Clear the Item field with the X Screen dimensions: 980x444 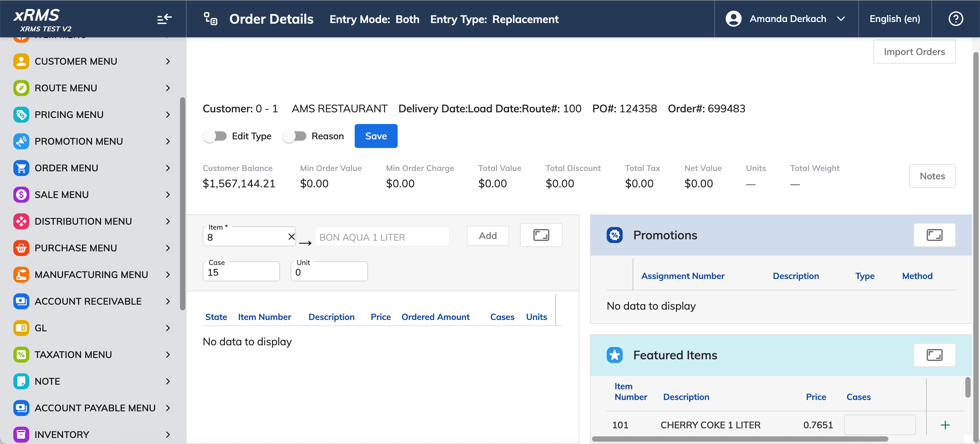coord(291,237)
